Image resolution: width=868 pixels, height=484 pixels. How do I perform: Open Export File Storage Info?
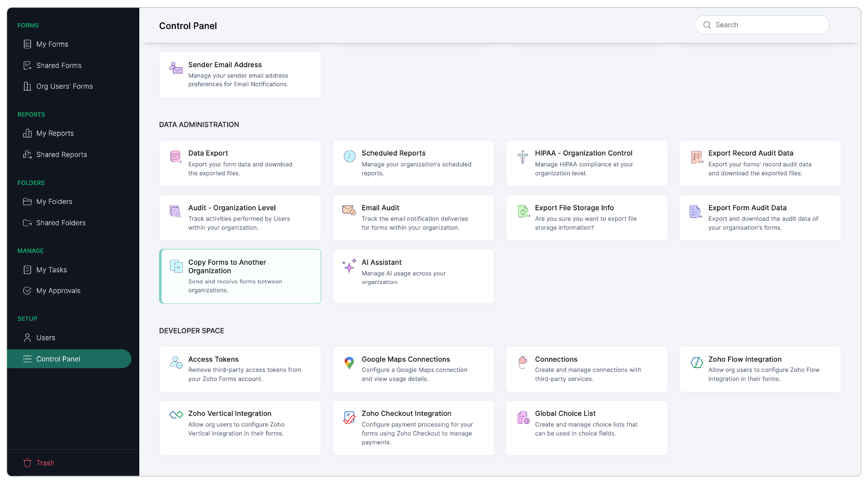point(586,217)
